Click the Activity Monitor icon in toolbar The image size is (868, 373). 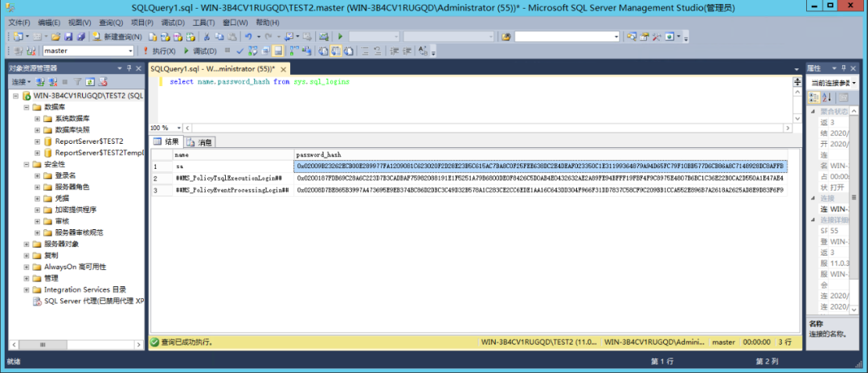click(x=324, y=36)
